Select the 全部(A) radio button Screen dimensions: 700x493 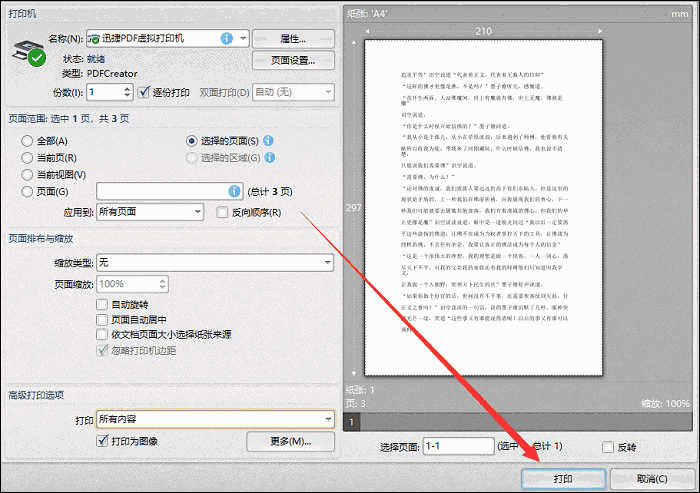[27, 141]
